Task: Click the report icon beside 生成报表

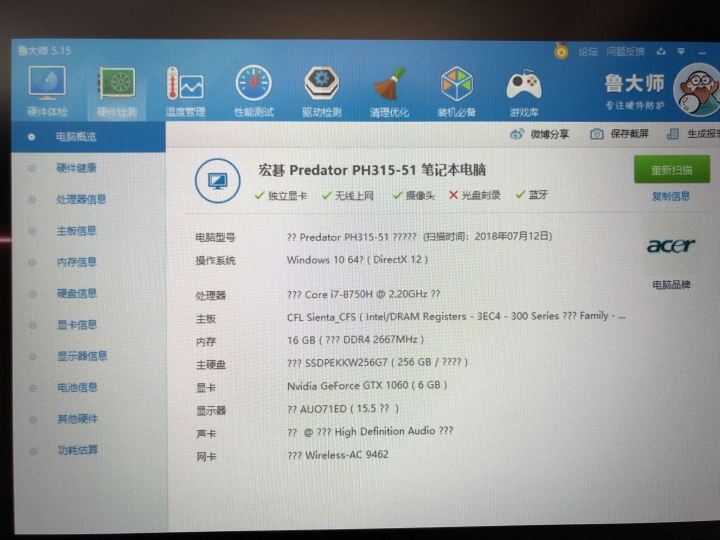Action: click(x=673, y=134)
